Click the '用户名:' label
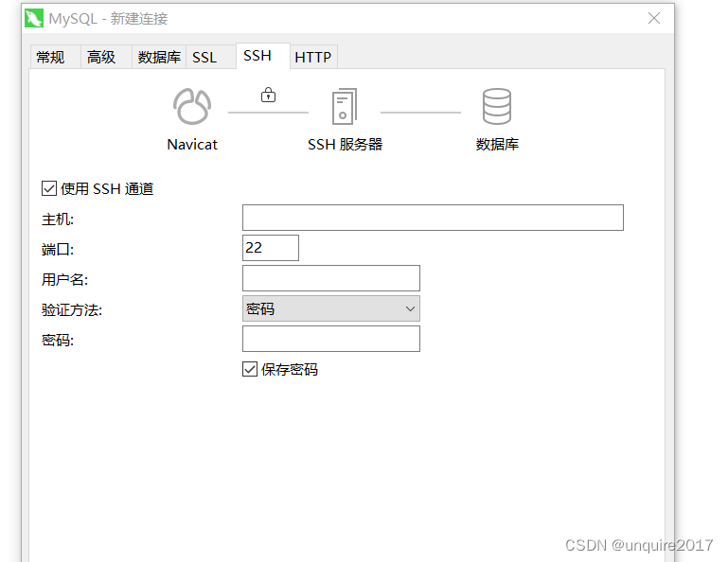Viewport: 728px width, 562px height. (64, 279)
